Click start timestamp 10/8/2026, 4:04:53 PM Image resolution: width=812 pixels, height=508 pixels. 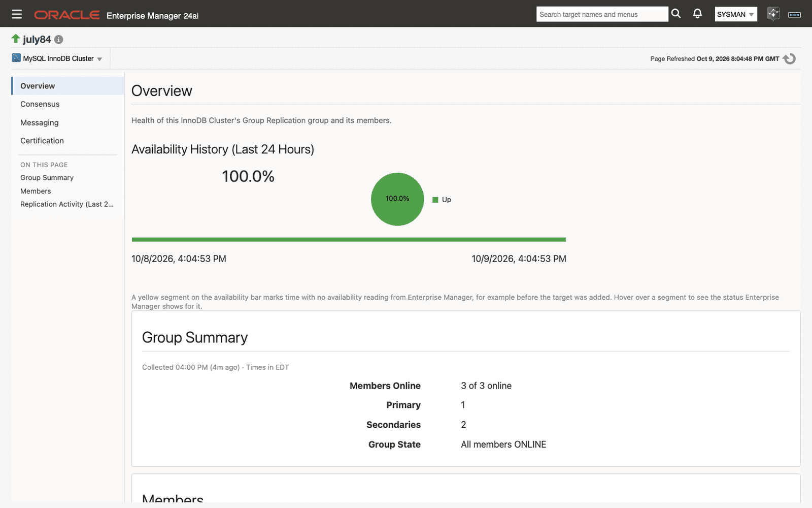coord(179,259)
